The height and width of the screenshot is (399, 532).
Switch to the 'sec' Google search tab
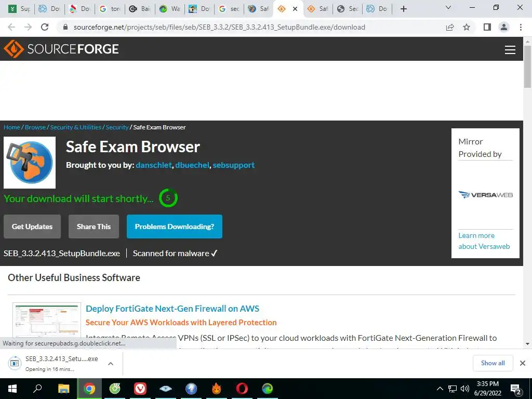pyautogui.click(x=230, y=9)
